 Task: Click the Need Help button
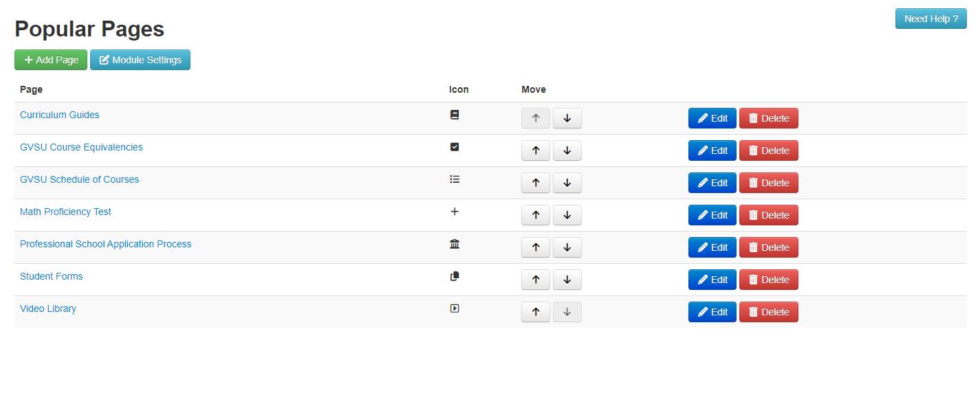(930, 19)
